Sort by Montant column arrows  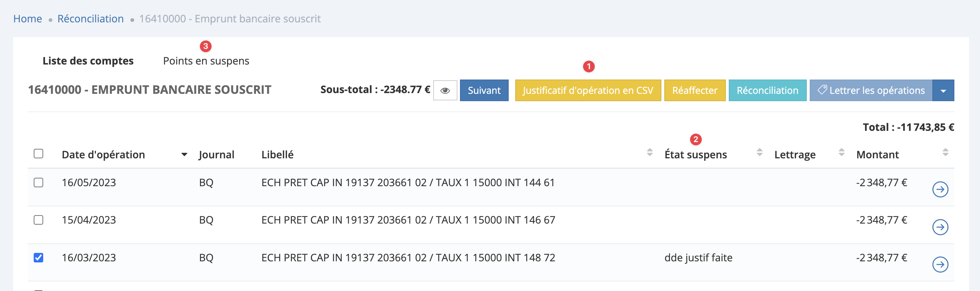[x=945, y=152]
